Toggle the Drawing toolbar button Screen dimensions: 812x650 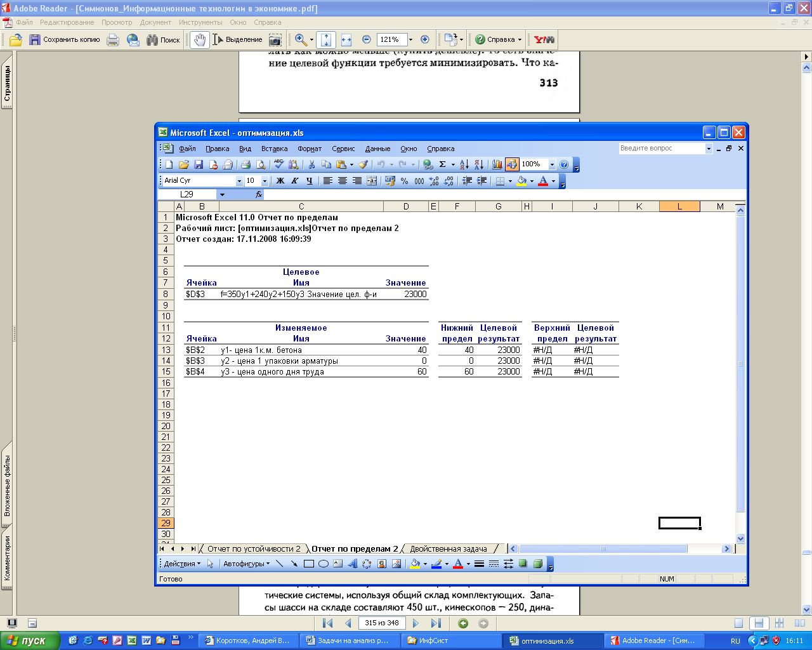512,164
